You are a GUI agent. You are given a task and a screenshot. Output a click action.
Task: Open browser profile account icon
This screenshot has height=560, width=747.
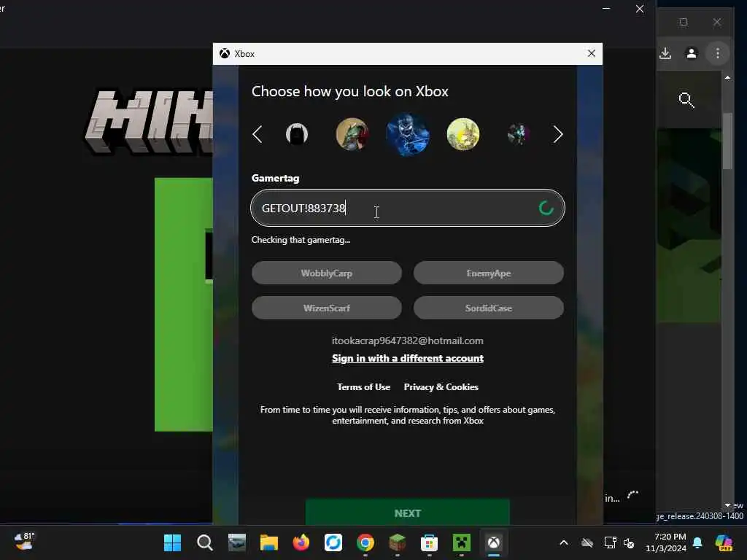click(x=692, y=53)
